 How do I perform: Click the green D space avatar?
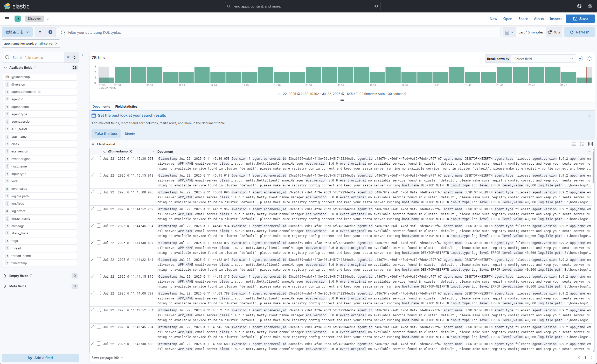pyautogui.click(x=18, y=19)
